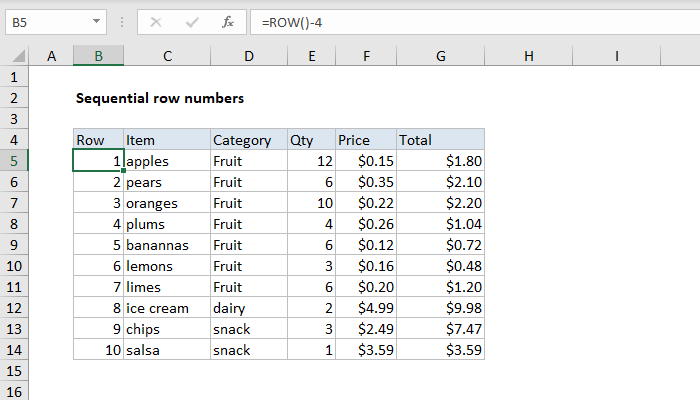Image resolution: width=700 pixels, height=400 pixels.
Task: Expand the Name Box dropdown arrow
Action: [x=96, y=21]
